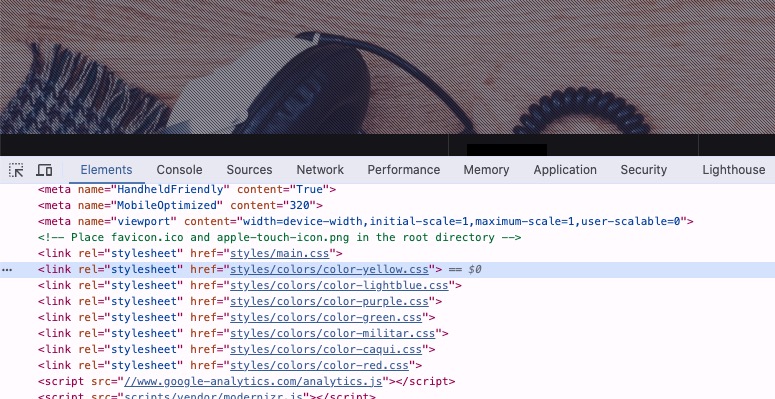
Task: Open the Application tab
Action: click(x=565, y=170)
